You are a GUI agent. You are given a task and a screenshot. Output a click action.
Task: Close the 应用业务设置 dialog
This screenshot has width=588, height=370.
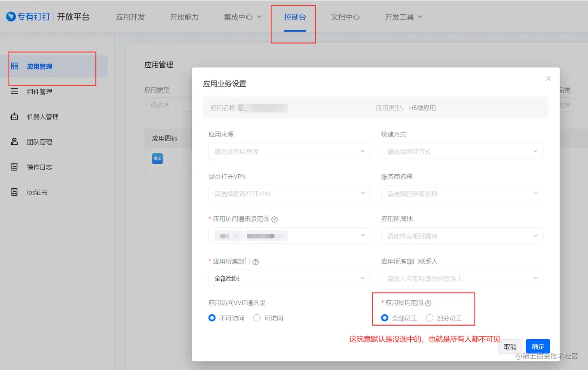pos(548,79)
